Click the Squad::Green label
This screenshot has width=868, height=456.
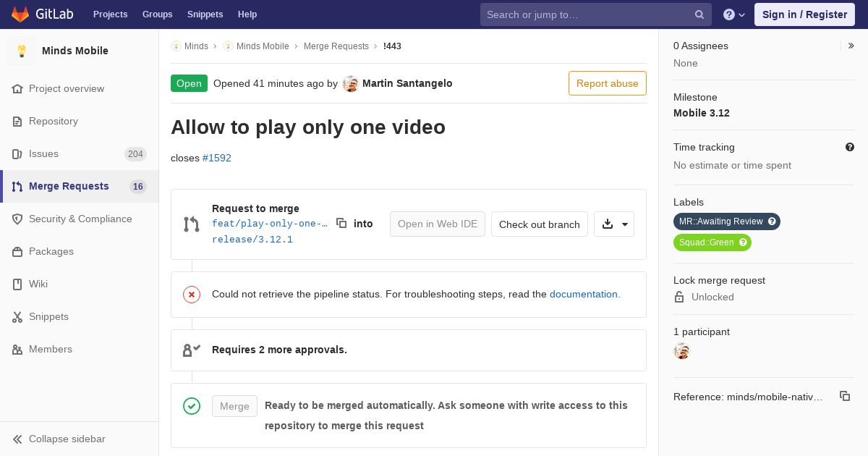coord(707,242)
